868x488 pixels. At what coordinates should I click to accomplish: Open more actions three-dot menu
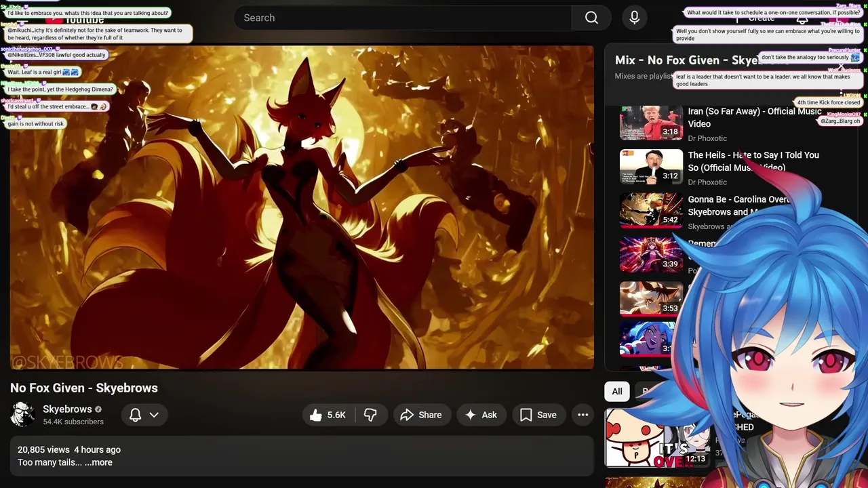(x=583, y=415)
